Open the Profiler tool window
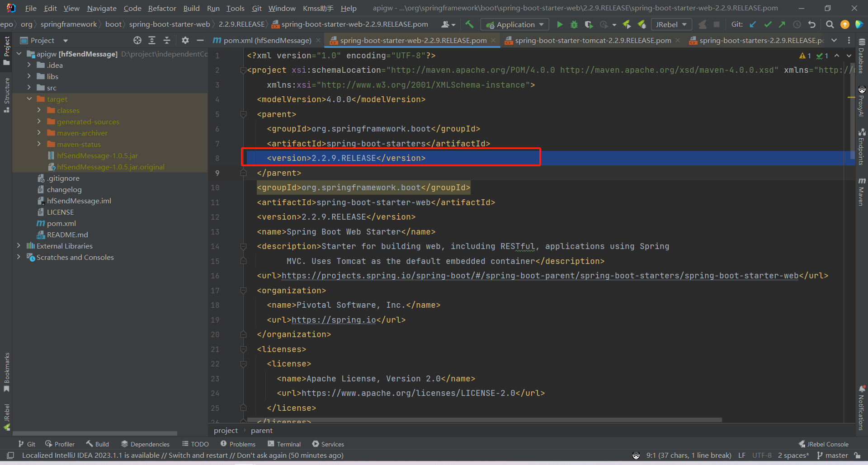Screen dimensions: 868x465 60,444
